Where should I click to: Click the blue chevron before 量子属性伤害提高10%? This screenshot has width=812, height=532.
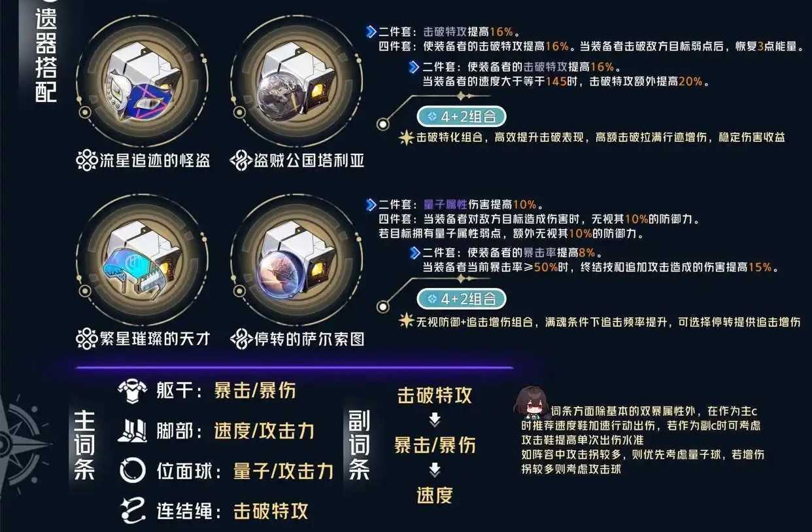coord(371,204)
